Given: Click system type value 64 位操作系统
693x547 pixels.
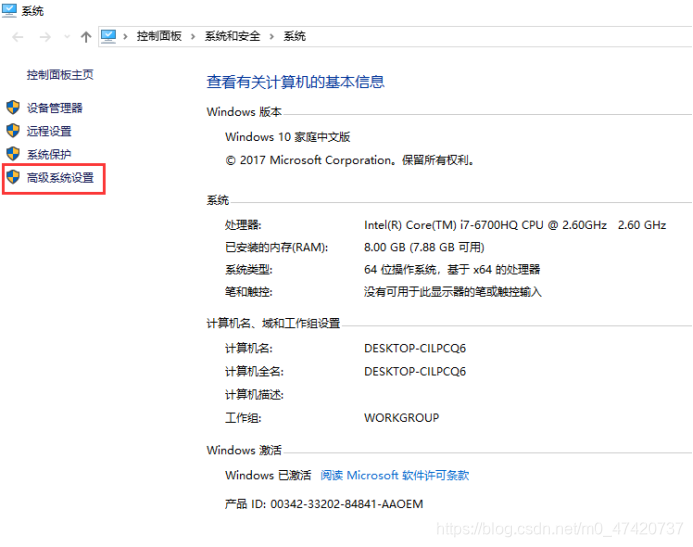Looking at the screenshot, I should pos(452,270).
